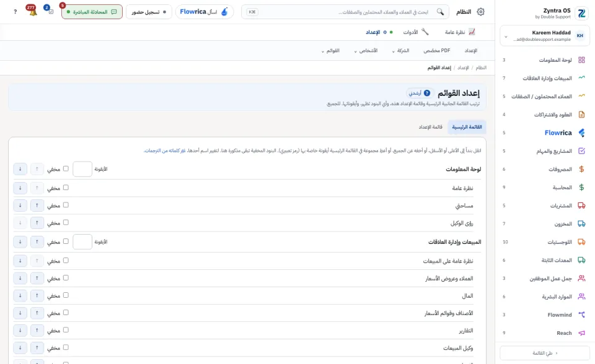Open the الأشخاص dropdown menu
This screenshot has height=364, width=595.
[366, 50]
